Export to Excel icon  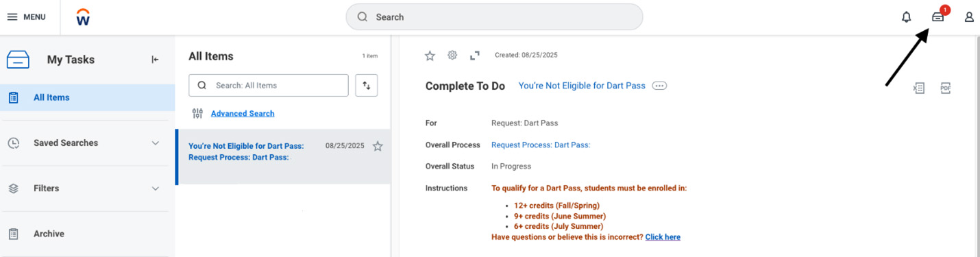pyautogui.click(x=919, y=88)
